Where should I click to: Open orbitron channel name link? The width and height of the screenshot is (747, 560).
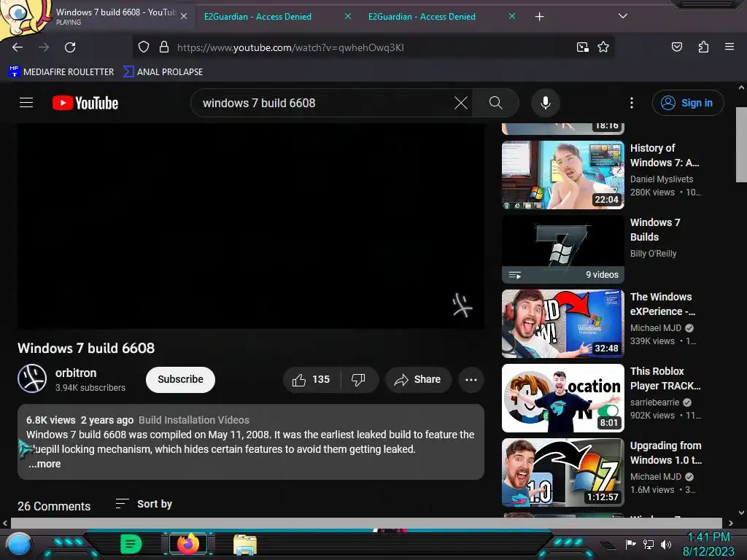coord(76,373)
